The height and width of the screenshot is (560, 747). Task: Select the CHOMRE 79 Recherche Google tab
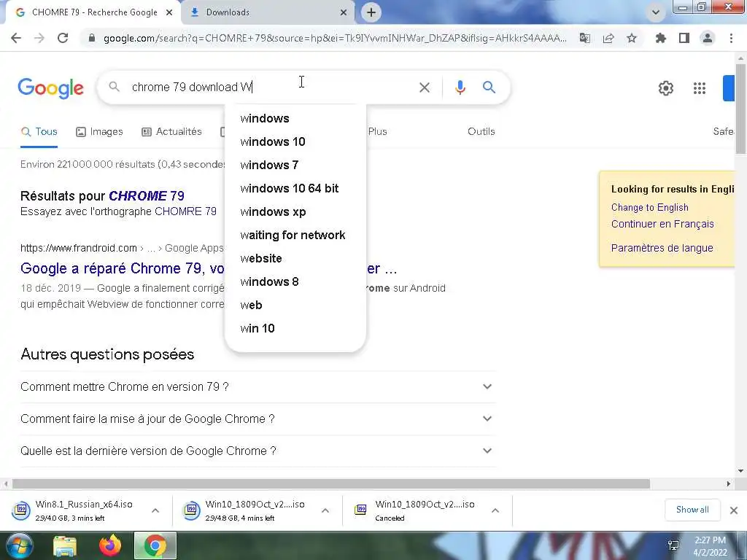click(x=94, y=12)
